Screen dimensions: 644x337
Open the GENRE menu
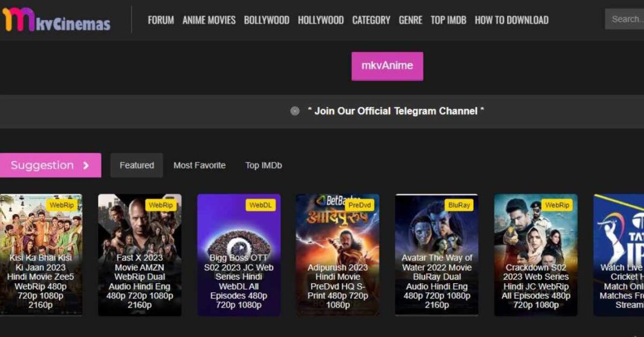pyautogui.click(x=410, y=20)
